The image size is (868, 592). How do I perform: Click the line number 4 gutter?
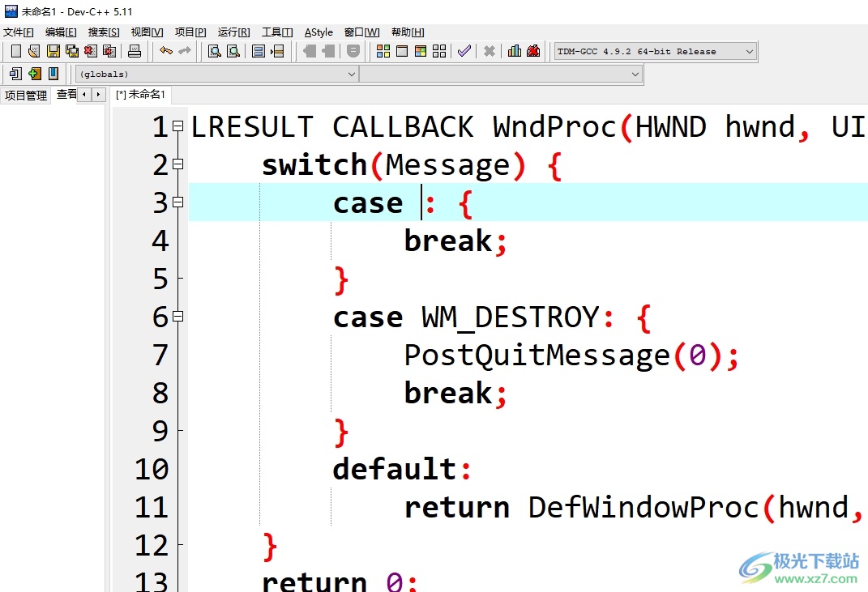pos(160,241)
